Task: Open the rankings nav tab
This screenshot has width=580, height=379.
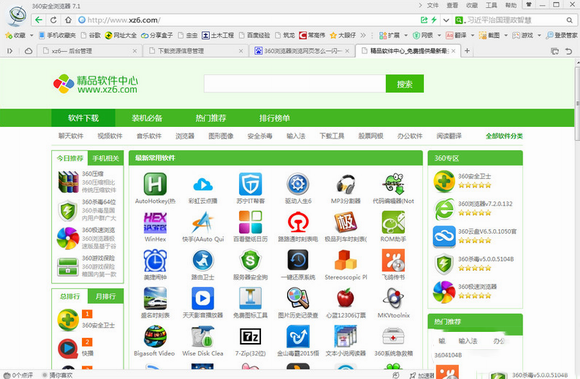Action: (274, 118)
